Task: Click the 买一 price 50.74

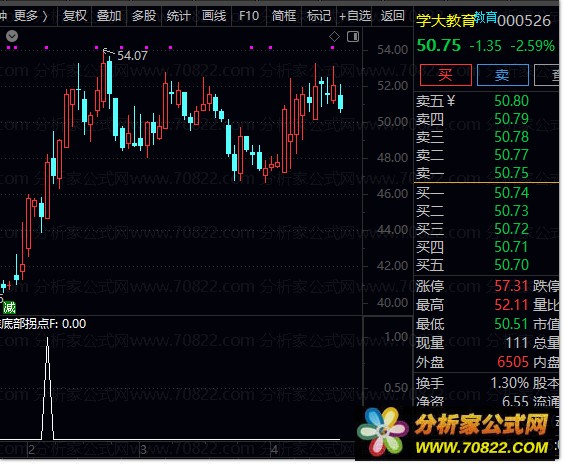Action: (x=511, y=193)
